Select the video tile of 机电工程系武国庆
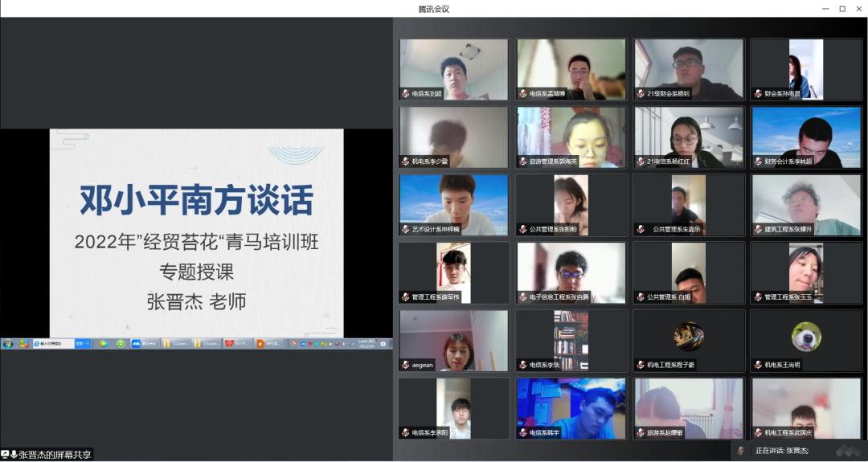Image resolution: width=868 pixels, height=462 pixels. coord(806,408)
